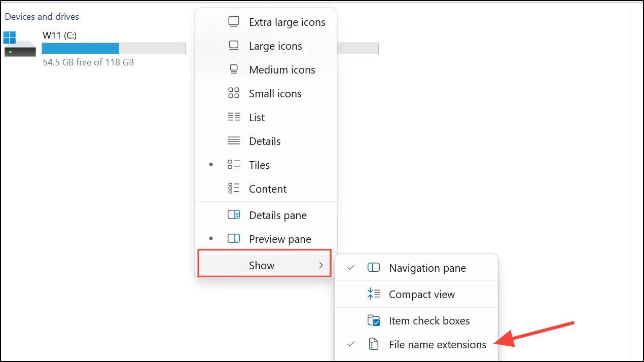This screenshot has height=362, width=644.
Task: Choose the Content layout label
Action: click(268, 189)
